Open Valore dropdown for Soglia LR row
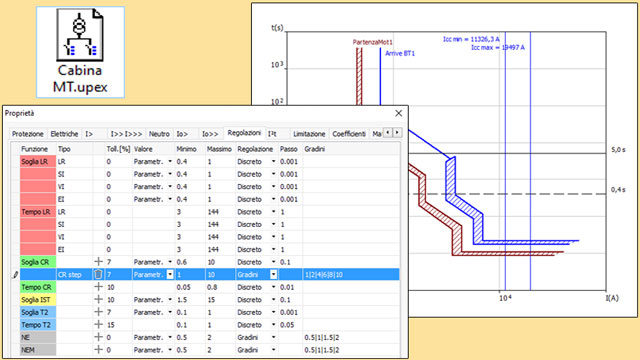Image resolution: width=640 pixels, height=360 pixels. tap(170, 162)
